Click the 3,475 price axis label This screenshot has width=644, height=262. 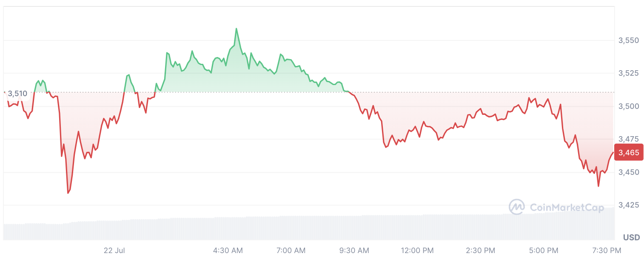pyautogui.click(x=629, y=139)
